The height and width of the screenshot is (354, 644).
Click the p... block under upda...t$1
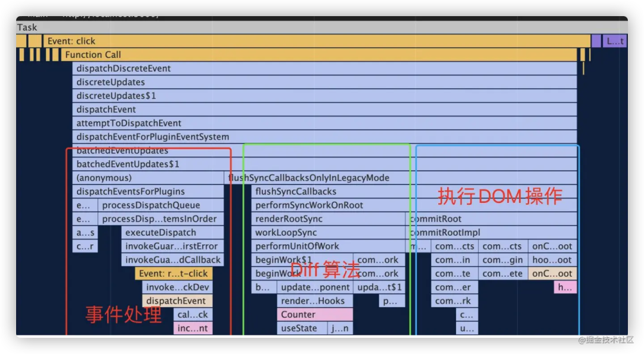point(392,300)
